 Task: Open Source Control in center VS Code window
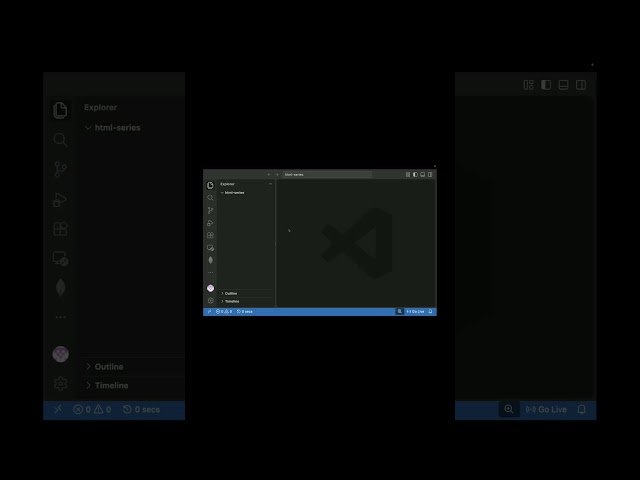(210, 210)
